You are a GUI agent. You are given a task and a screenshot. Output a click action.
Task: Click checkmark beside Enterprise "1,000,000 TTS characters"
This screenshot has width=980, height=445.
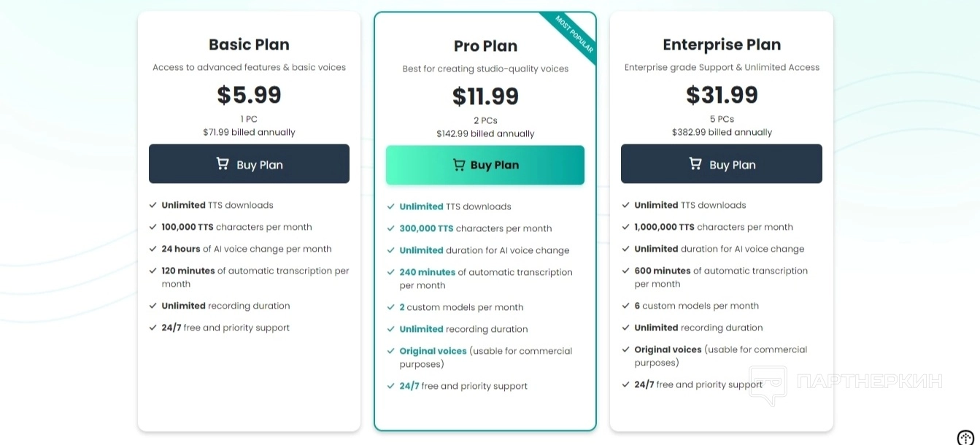[626, 227]
